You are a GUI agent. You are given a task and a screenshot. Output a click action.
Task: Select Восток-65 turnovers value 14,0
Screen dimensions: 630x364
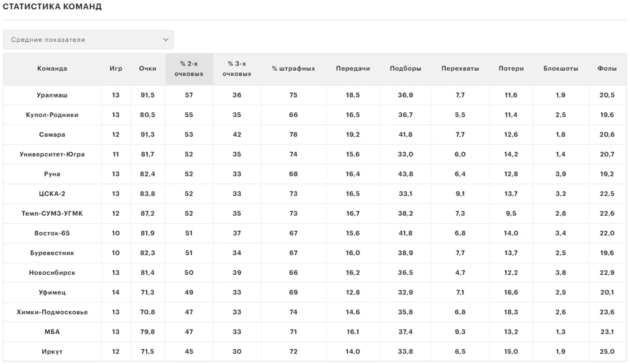point(511,233)
